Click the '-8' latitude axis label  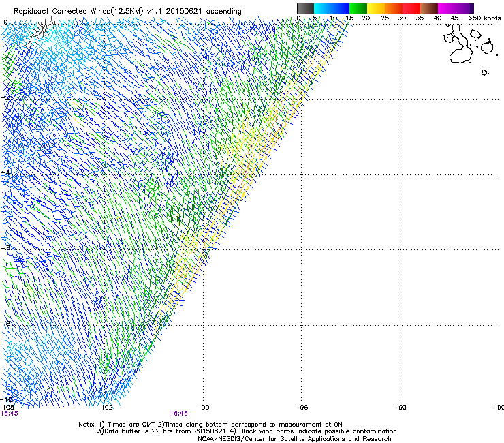click(6, 323)
